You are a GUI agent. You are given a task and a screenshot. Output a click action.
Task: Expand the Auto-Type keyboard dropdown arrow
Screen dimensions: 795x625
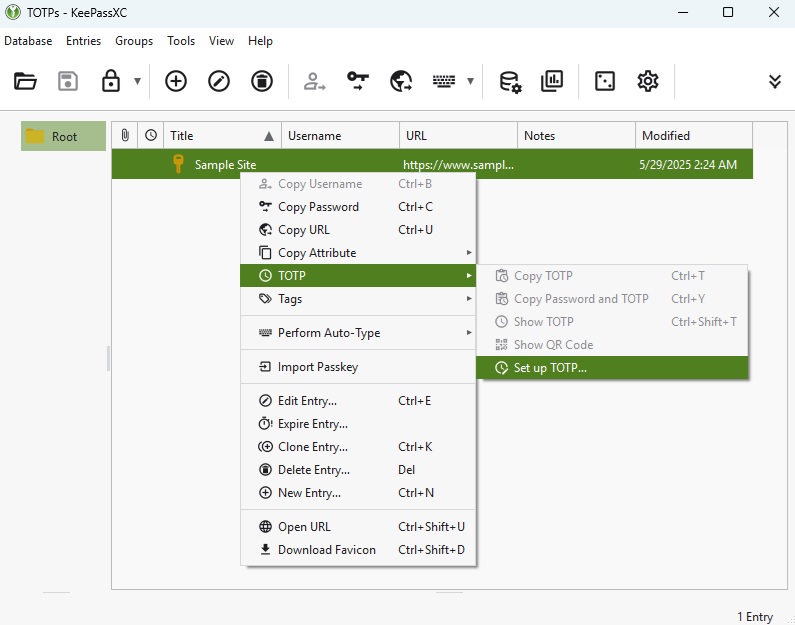(470, 82)
